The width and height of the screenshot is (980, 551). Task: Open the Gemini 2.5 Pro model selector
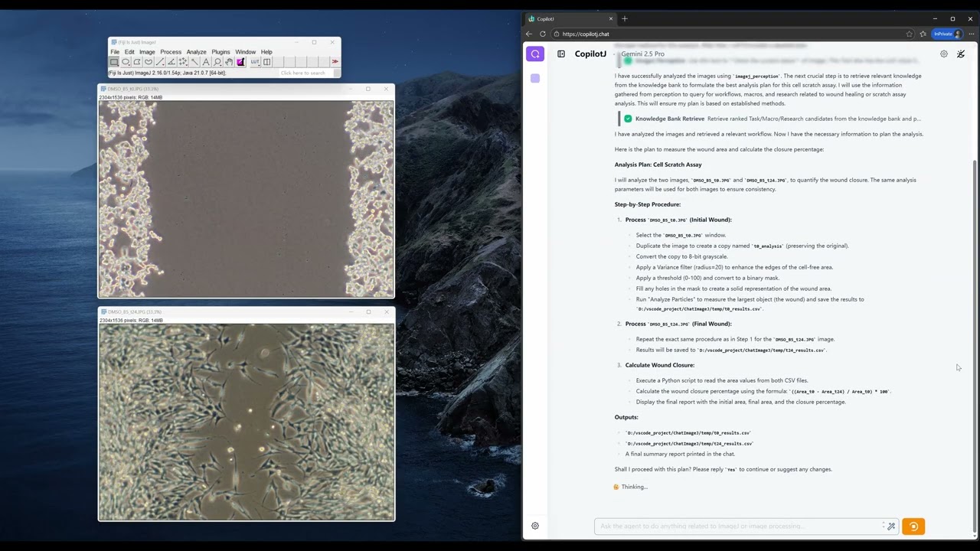642,54
